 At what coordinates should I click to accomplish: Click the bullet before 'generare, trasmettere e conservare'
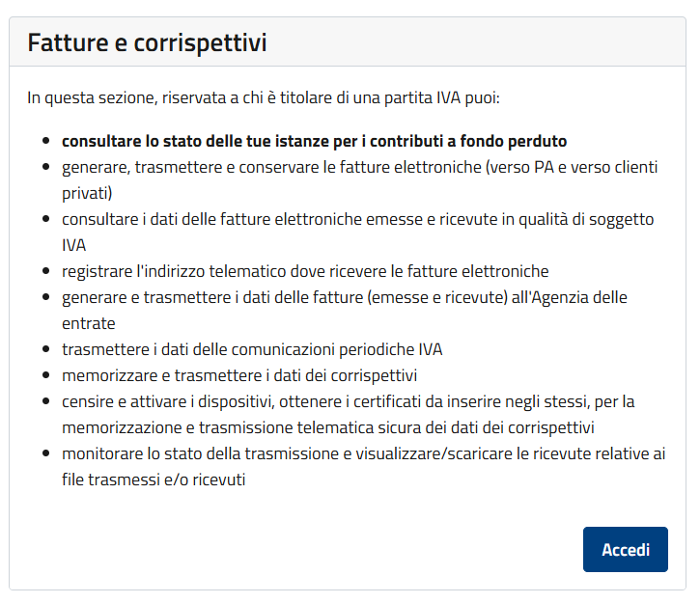tap(46, 168)
